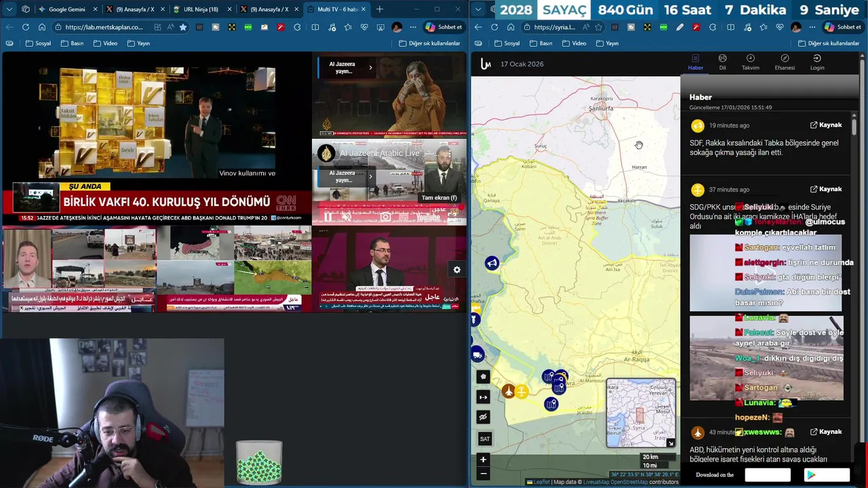
Task: Collapse the minimap with corner arrow
Action: pos(670,443)
